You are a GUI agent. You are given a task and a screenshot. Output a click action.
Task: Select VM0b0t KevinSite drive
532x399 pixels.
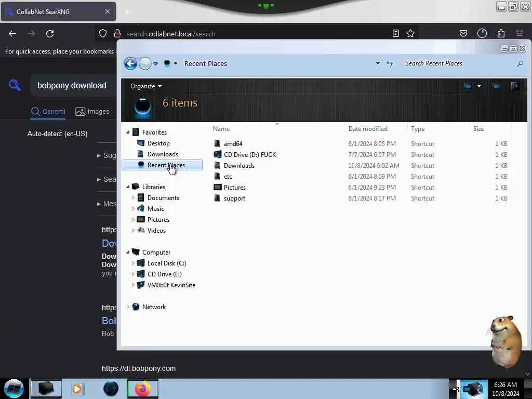[x=171, y=285]
